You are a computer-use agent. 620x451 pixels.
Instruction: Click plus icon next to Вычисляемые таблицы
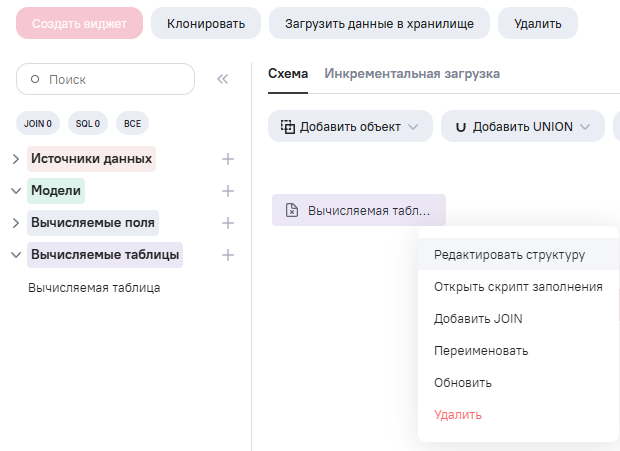[x=228, y=255]
